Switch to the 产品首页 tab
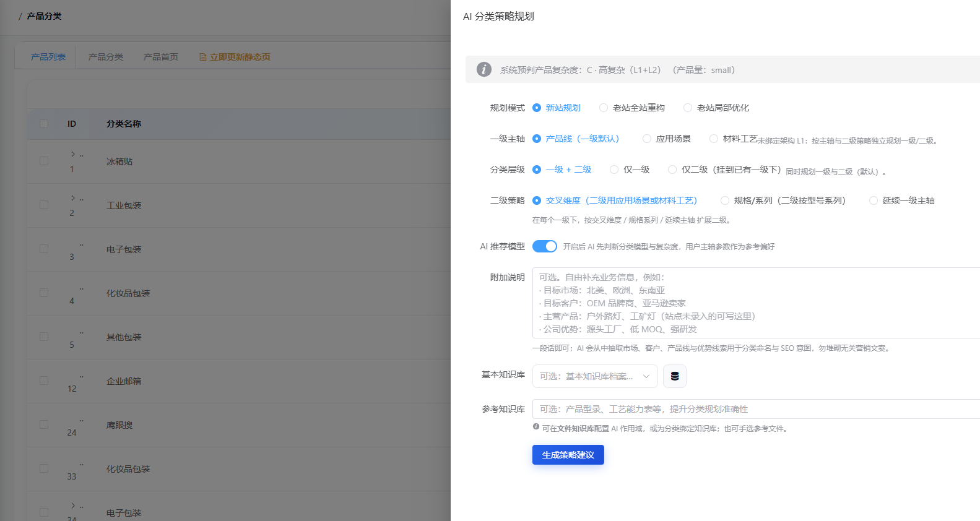 coord(161,57)
